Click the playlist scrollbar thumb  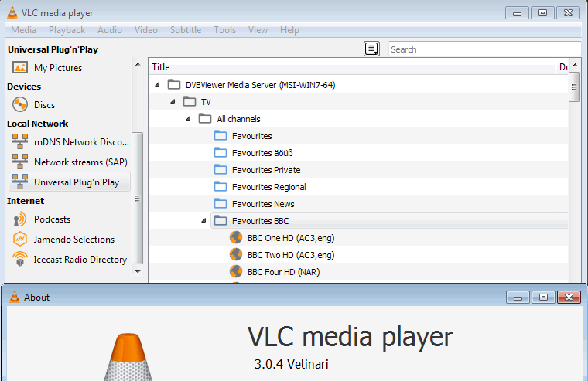pos(575,87)
